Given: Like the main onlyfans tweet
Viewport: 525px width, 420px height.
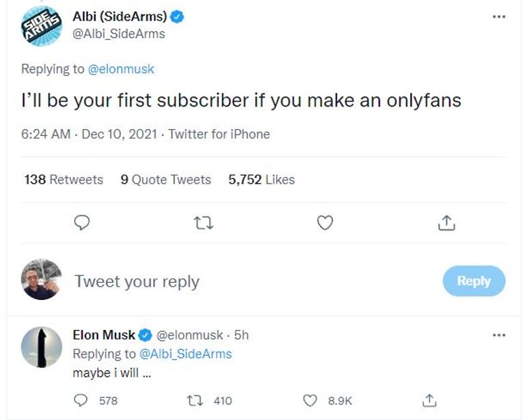Looking at the screenshot, I should [x=326, y=223].
